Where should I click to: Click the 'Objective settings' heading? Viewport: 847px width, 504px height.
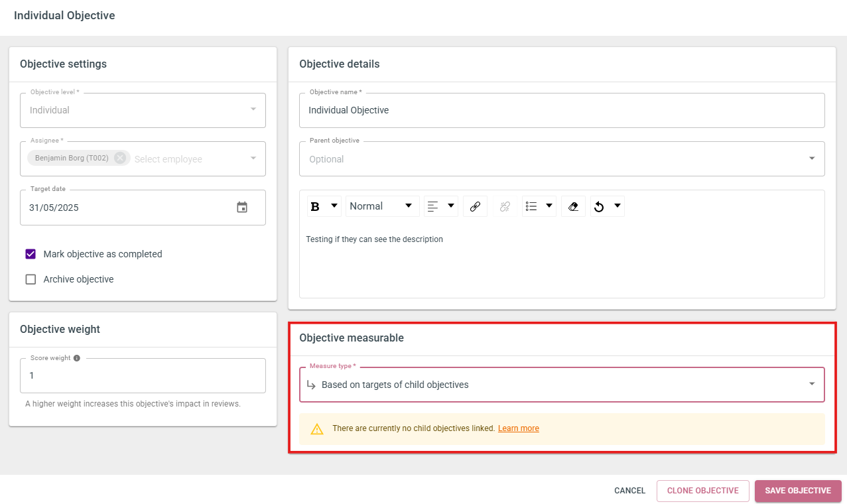click(63, 64)
